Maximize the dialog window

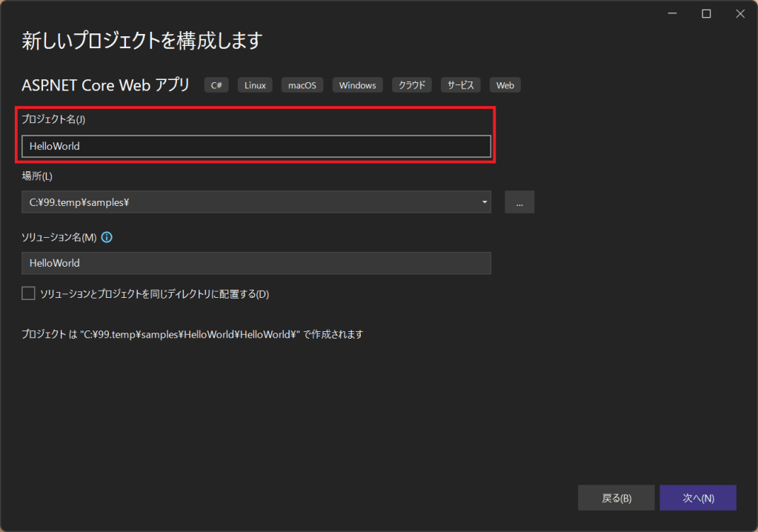pos(706,13)
